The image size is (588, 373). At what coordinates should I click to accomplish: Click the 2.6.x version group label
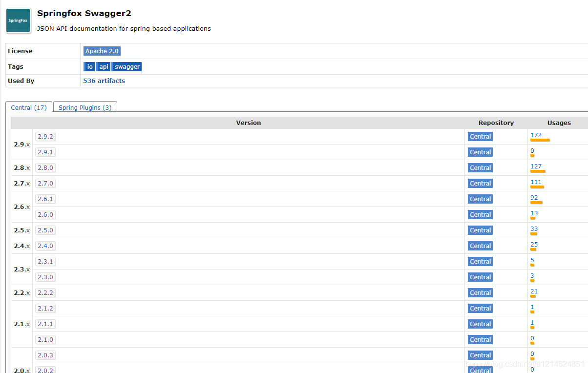pyautogui.click(x=22, y=207)
